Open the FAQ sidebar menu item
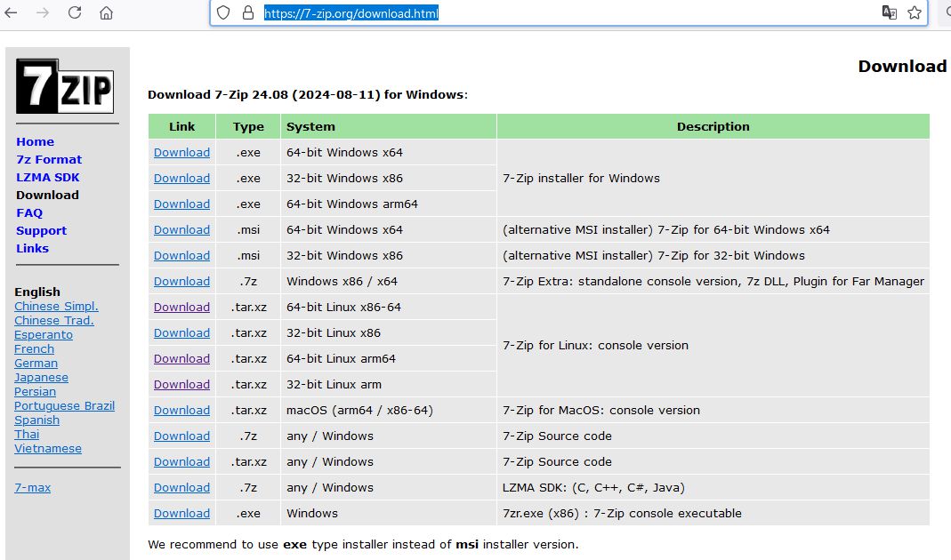The width and height of the screenshot is (951, 560). click(x=29, y=212)
